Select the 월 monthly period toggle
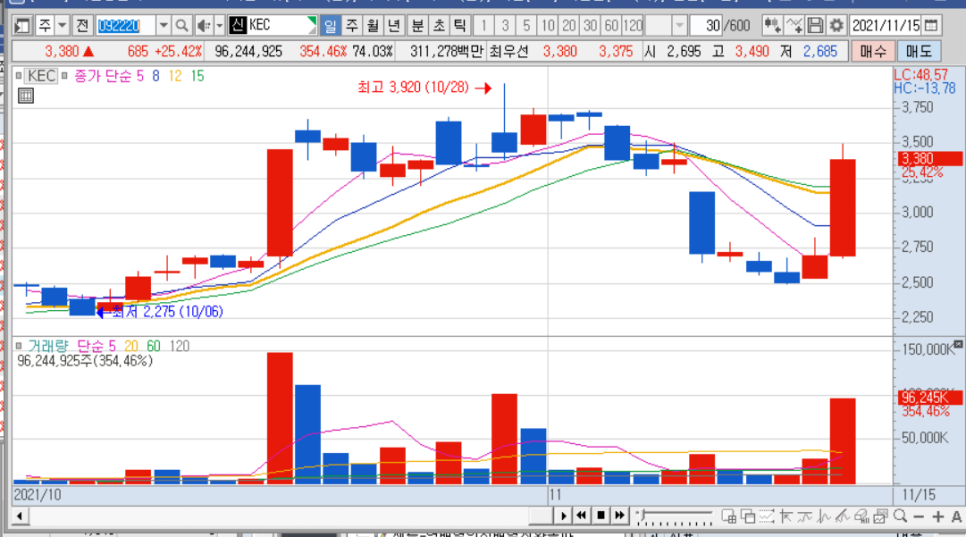This screenshot has width=966, height=537. [373, 26]
